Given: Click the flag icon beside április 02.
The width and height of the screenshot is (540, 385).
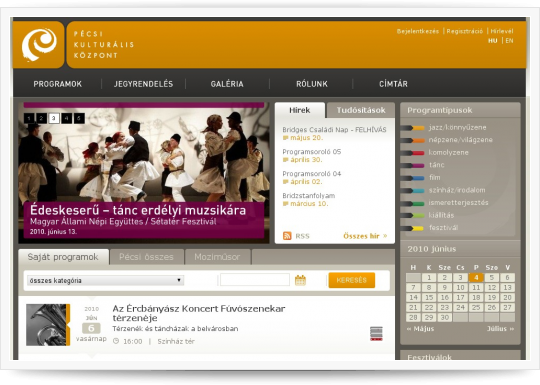Looking at the screenshot, I should tap(285, 182).
